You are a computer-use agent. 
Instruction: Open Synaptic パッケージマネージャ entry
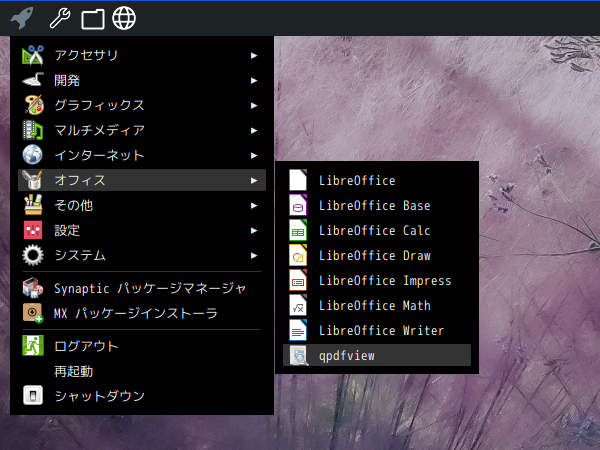click(150, 288)
